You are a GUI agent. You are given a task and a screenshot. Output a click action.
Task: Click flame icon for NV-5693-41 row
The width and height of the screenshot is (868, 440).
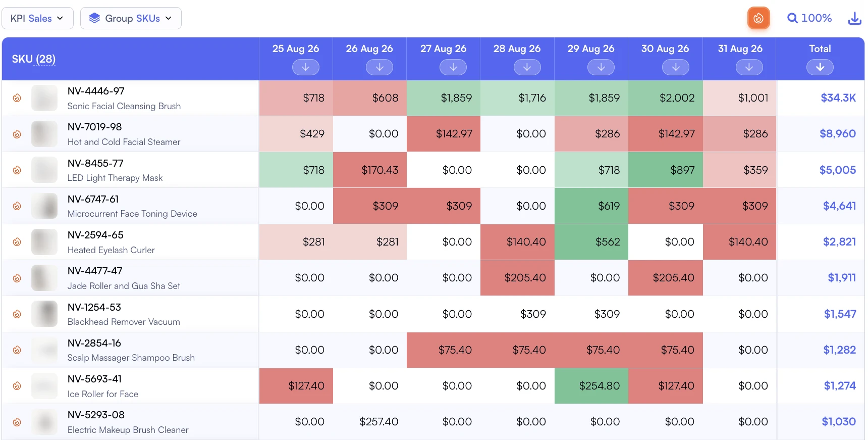[17, 386]
